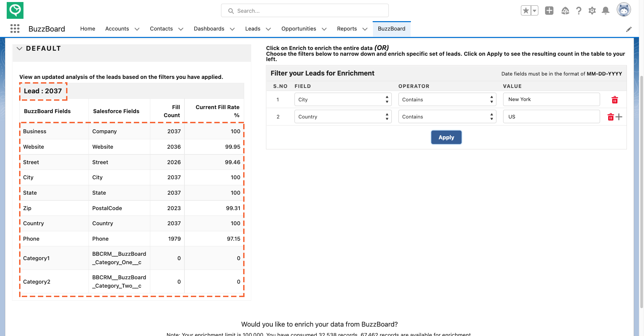Open the Global Actions plus icon
Screen dimensions: 644x336
(x=549, y=11)
